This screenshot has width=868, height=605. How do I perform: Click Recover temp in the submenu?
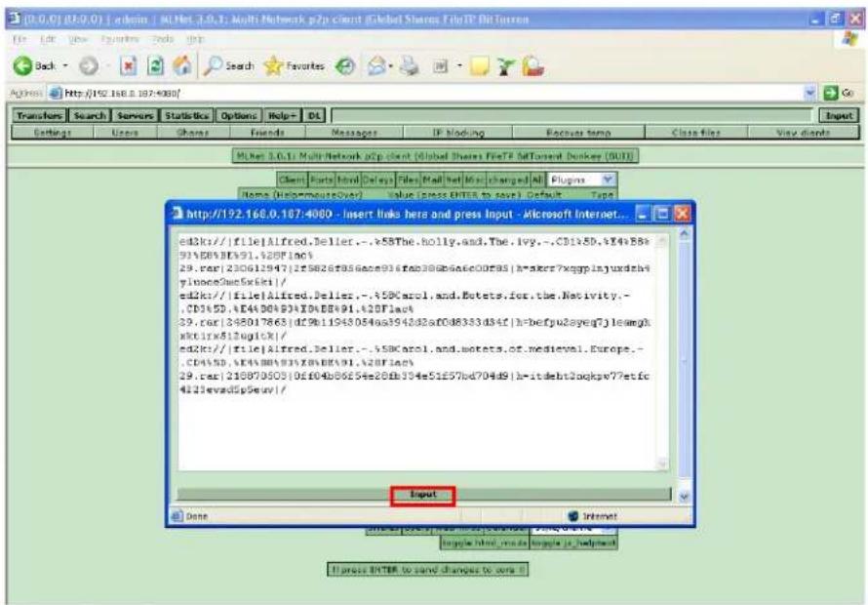[578, 133]
